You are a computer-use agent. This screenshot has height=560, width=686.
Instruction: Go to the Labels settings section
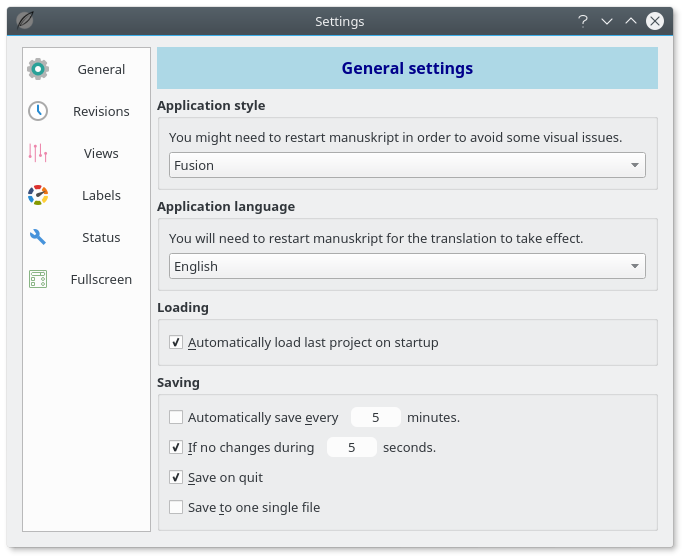[x=101, y=195]
